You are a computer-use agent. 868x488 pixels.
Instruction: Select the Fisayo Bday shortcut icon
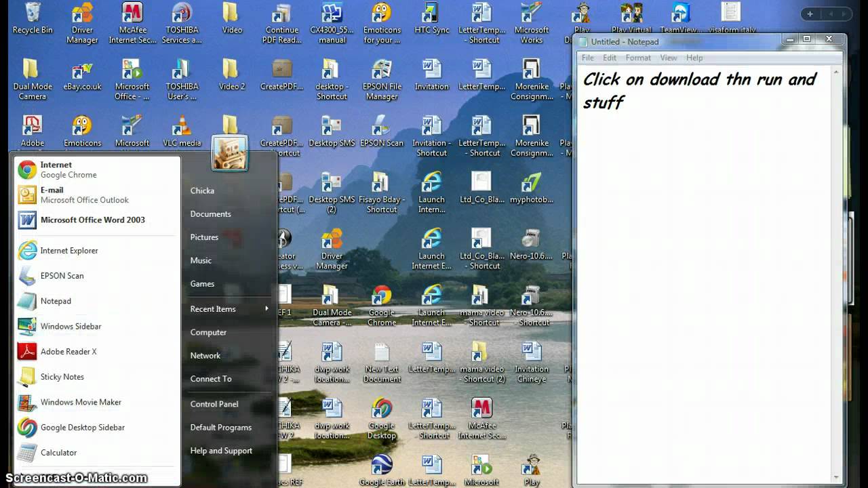tap(382, 193)
